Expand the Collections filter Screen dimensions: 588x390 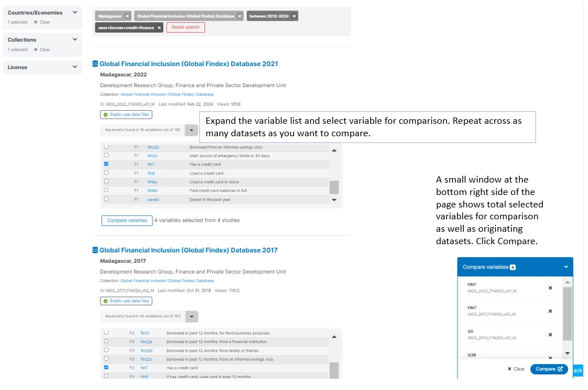(x=75, y=40)
